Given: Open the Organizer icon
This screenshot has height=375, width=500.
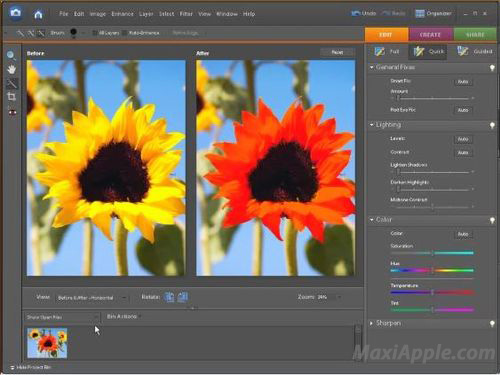Looking at the screenshot, I should (x=420, y=14).
